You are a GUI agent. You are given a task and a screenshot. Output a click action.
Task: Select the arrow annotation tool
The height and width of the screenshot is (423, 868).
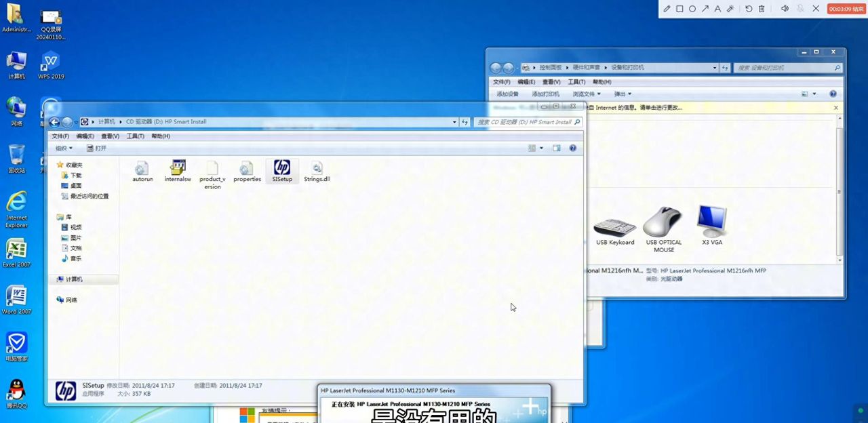click(x=705, y=9)
